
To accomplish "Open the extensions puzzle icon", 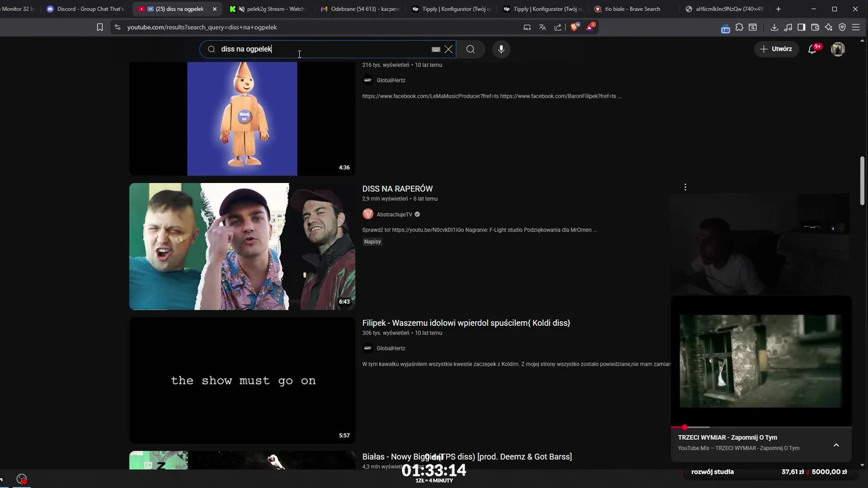I will coord(739,27).
